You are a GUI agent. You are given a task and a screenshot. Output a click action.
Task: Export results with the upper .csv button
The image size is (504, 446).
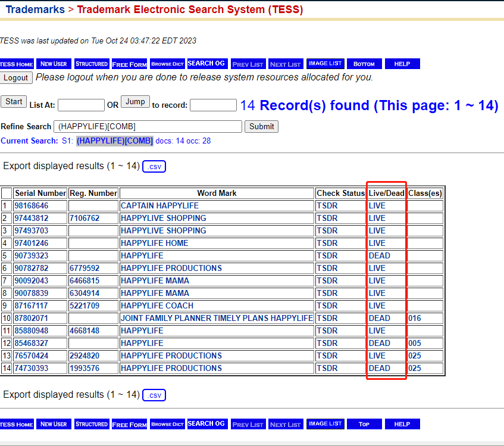coord(154,166)
